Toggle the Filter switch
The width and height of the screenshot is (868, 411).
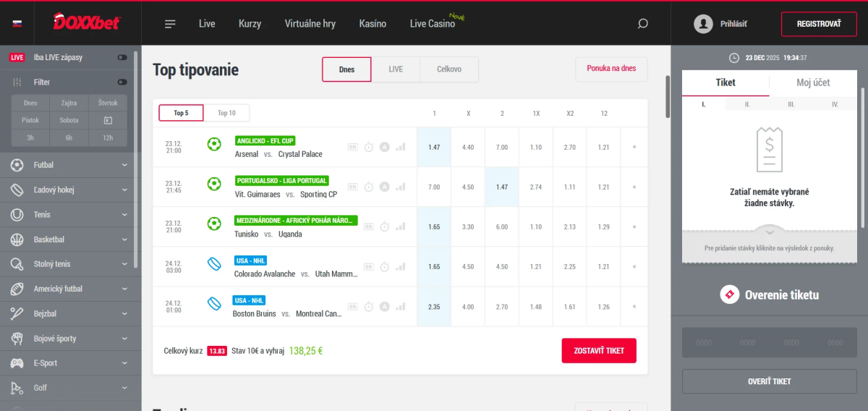pos(122,82)
